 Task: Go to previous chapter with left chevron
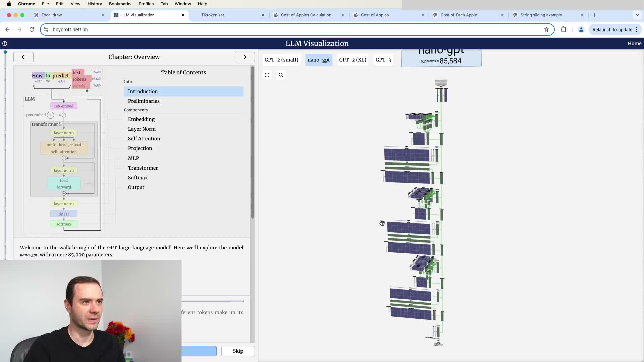pyautogui.click(x=23, y=57)
